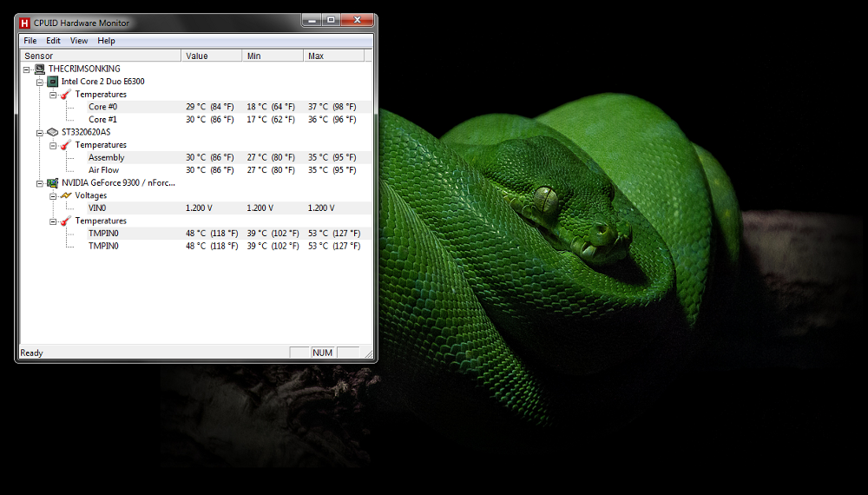The image size is (868, 495).
Task: Click the thermometer icon under Intel Core 2 Duo
Action: tap(66, 95)
